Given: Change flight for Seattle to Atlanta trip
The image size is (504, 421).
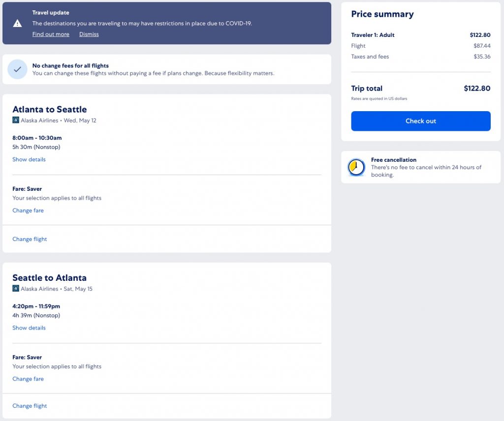Looking at the screenshot, I should point(30,406).
